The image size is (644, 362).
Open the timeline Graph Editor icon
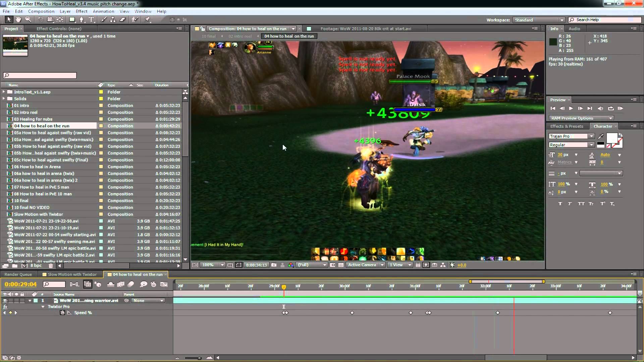(164, 284)
